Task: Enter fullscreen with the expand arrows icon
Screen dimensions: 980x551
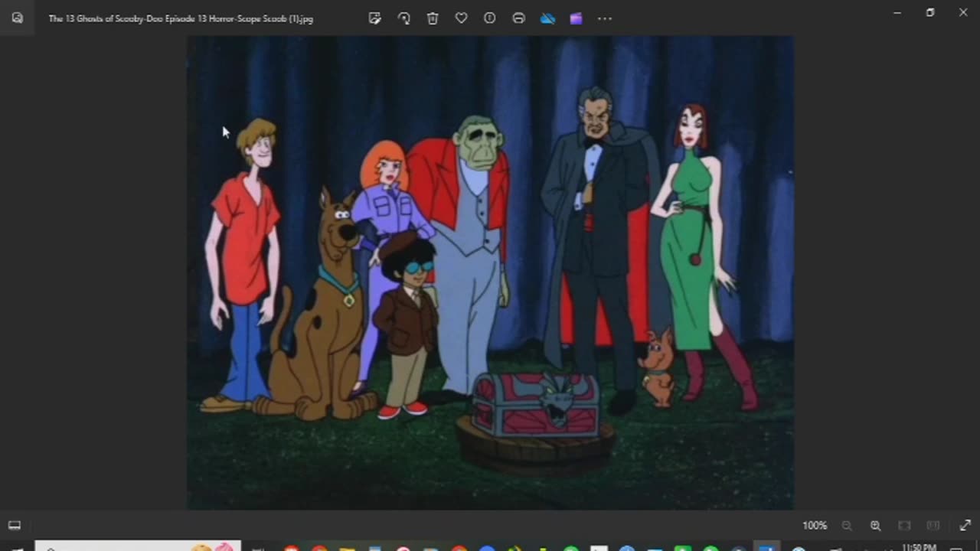Action: 965,526
